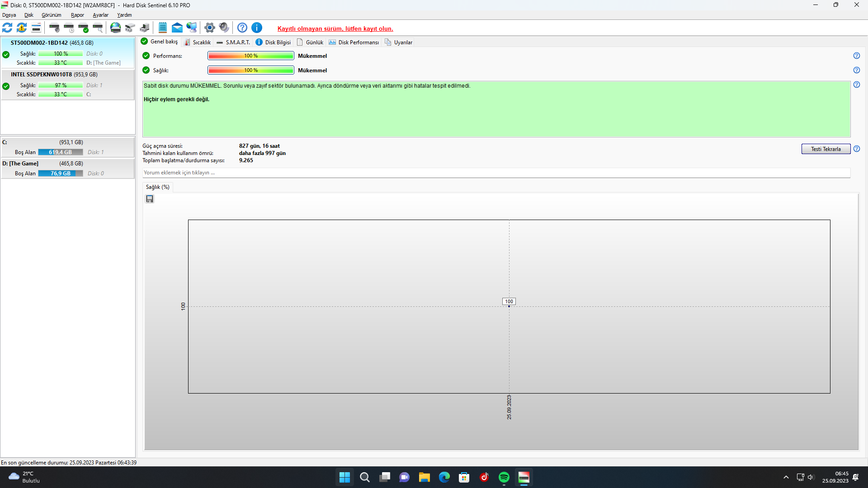The width and height of the screenshot is (868, 488).
Task: Switch to the S.M.A.R.T. tab
Action: pos(233,42)
